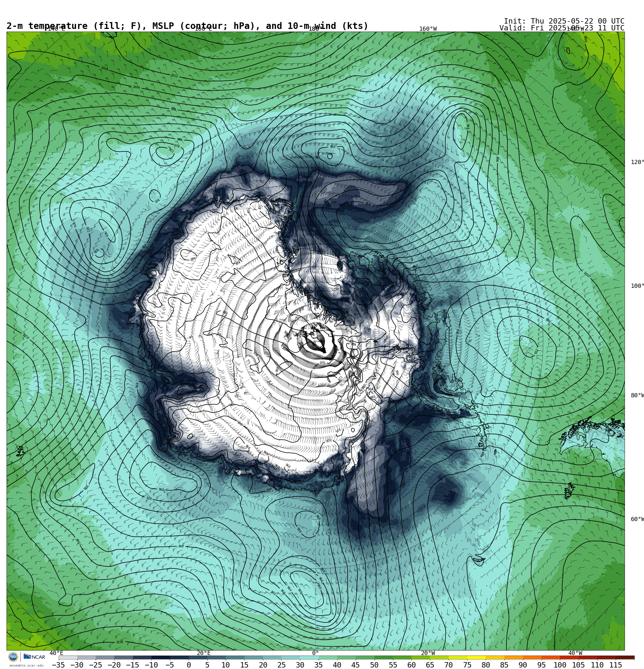Click the 1008 isobar contour label
644x669 pixels.
click(x=104, y=68)
